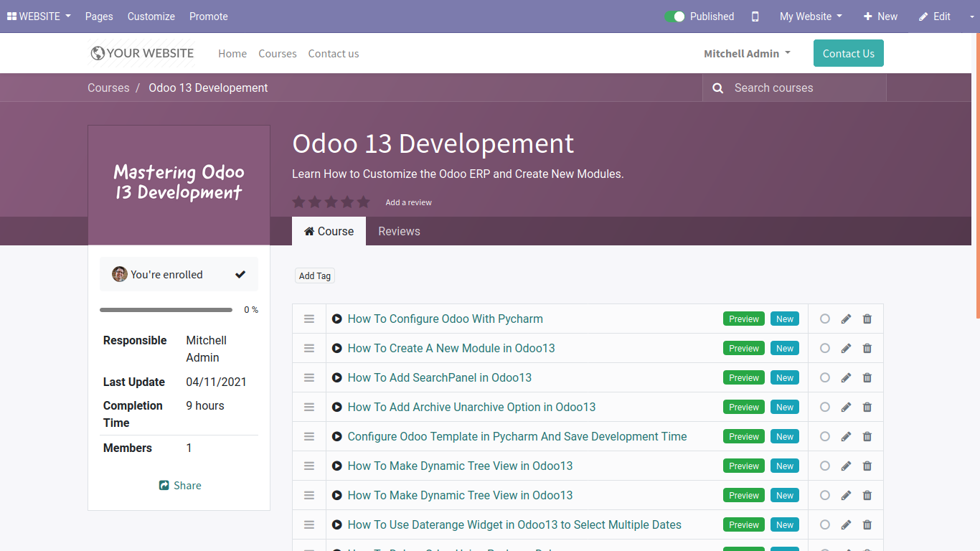Screen dimensions: 980x551
Task: Click the Contact Us button
Action: 848,54
